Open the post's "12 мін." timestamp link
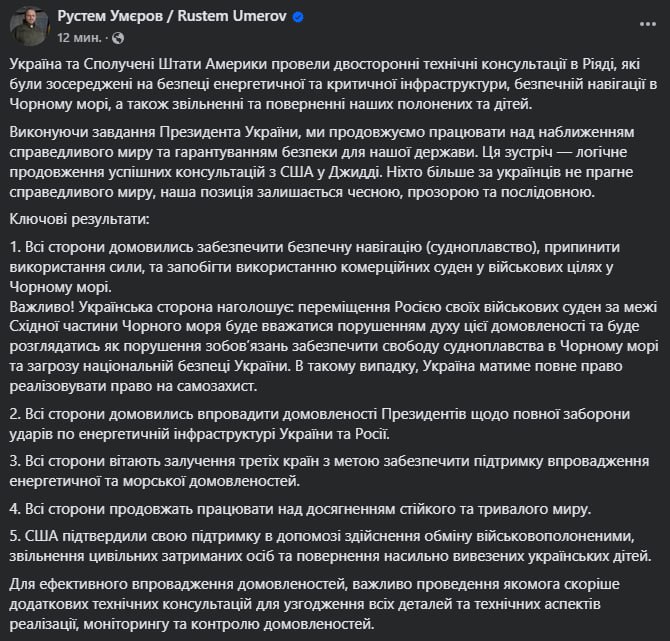670x641 pixels. [x=78, y=38]
